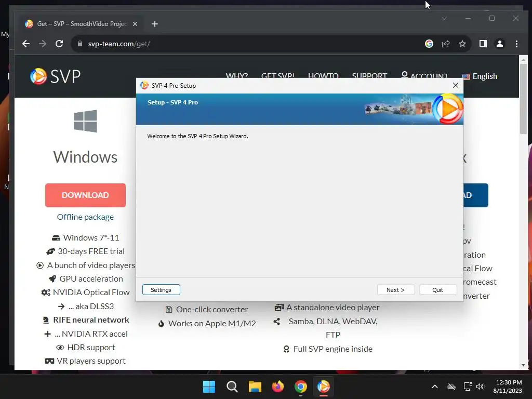Screen dimensions: 532x399
Task: Click the page vertical scrollbar thumb
Action: click(523, 98)
